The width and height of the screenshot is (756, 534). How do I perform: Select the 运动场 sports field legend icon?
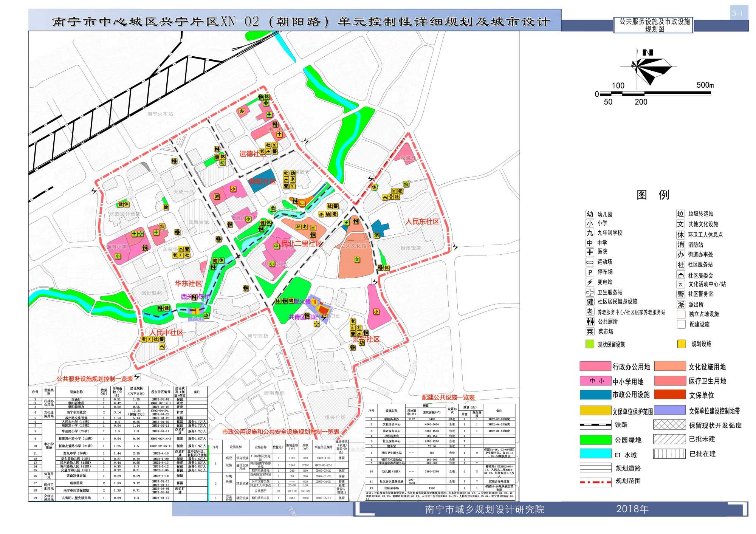[590, 262]
